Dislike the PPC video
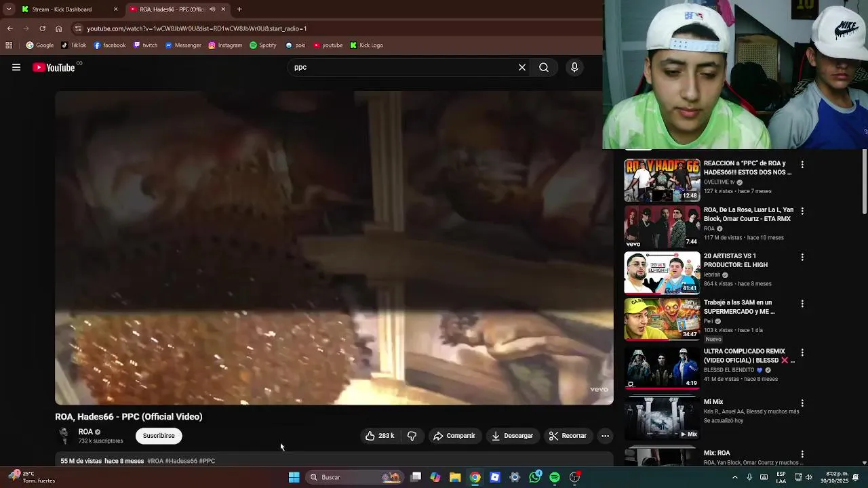868x488 pixels. 412,436
